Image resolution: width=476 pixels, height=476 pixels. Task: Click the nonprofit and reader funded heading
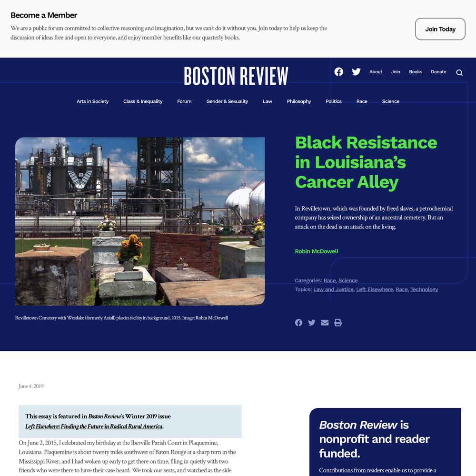[x=374, y=439]
